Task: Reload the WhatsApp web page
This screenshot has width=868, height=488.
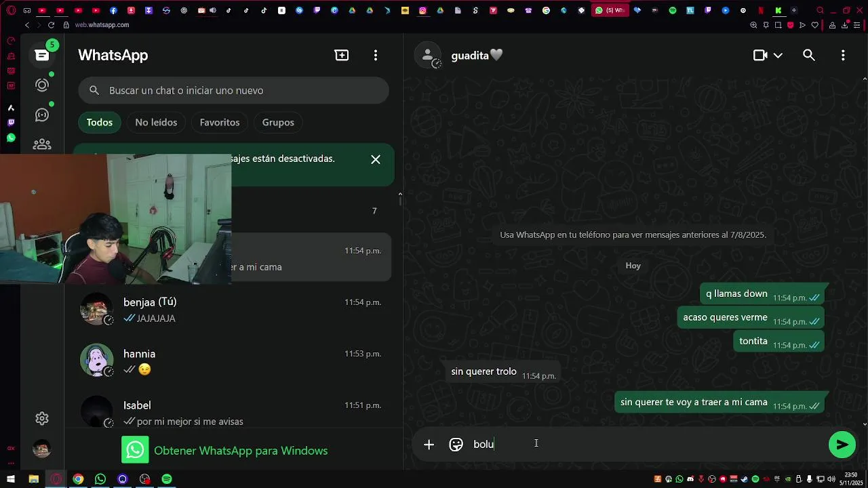Action: (51, 25)
